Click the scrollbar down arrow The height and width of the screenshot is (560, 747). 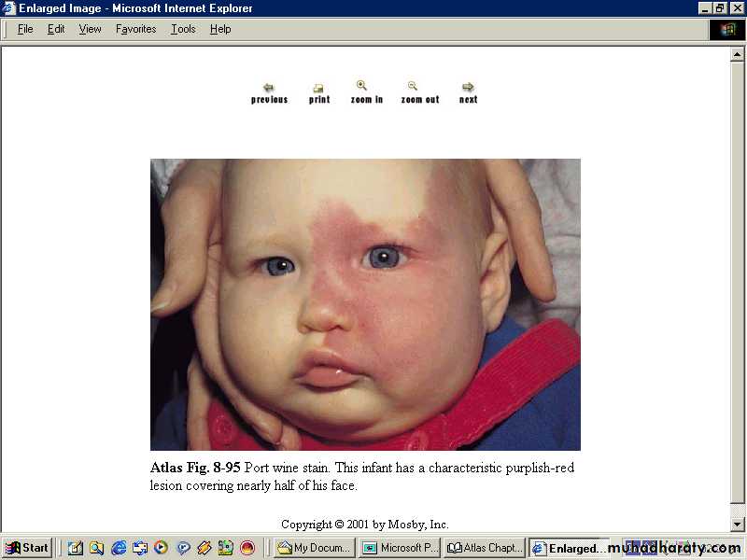coord(737,525)
